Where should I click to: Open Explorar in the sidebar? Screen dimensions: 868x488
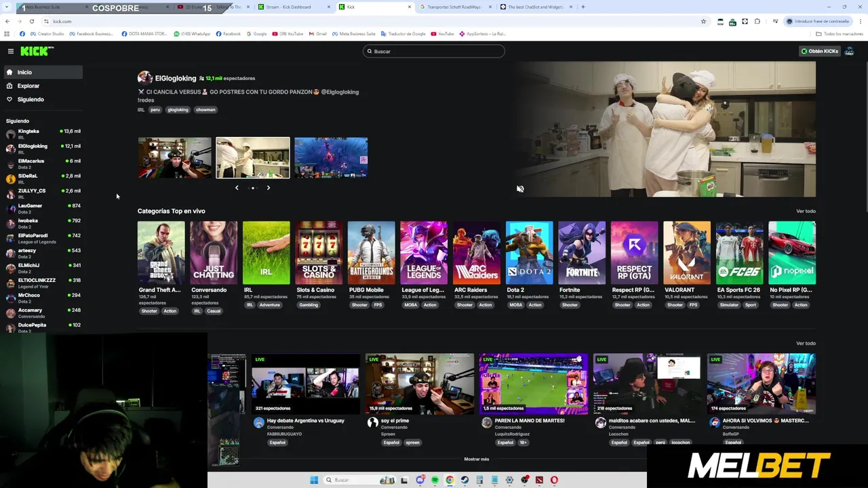(42, 86)
